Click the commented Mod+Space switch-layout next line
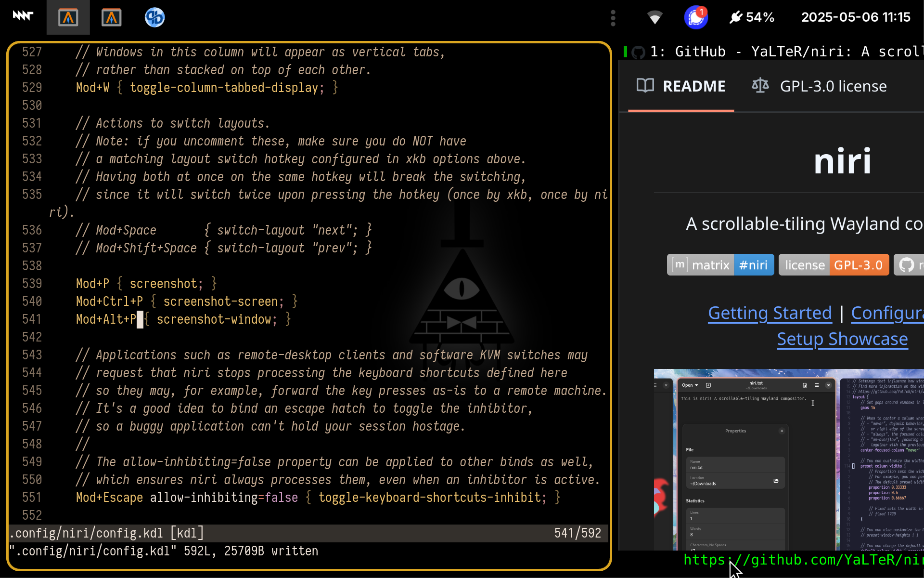 [224, 230]
